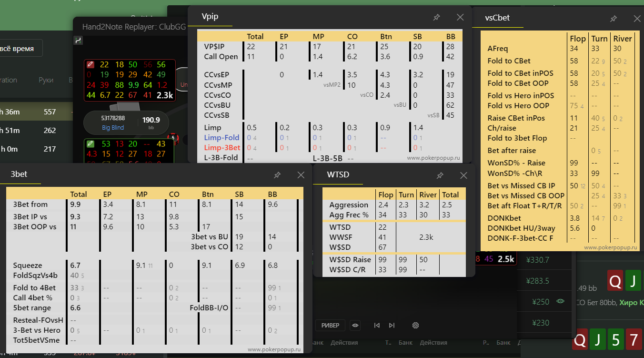The height and width of the screenshot is (358, 644).
Task: Click the Limp-Fold row label
Action: point(222,138)
